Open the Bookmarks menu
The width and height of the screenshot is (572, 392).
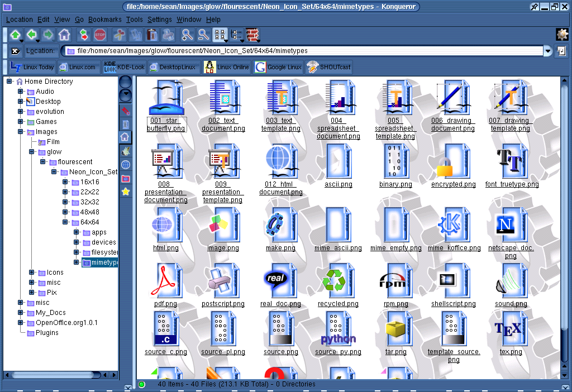tap(104, 20)
